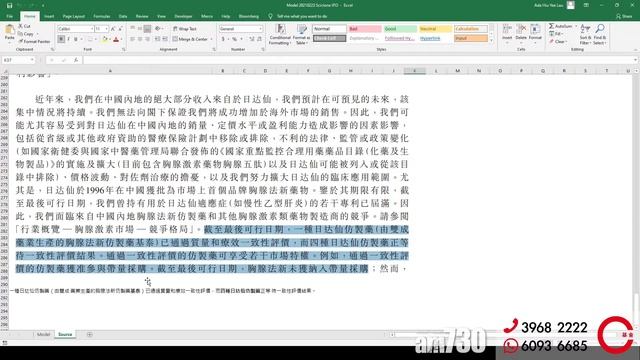Click the Paste clipboard icon
The width and height of the screenshot is (640, 360).
(x=9, y=29)
